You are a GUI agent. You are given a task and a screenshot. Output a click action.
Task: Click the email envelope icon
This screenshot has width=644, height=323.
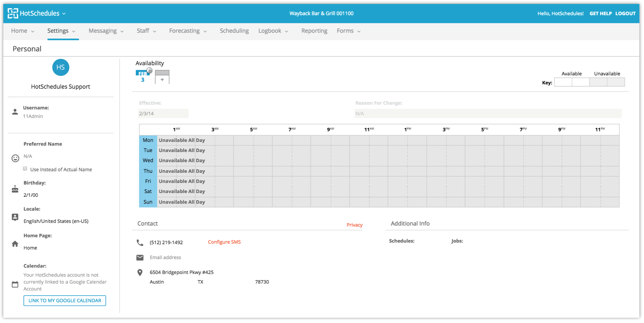(x=140, y=257)
